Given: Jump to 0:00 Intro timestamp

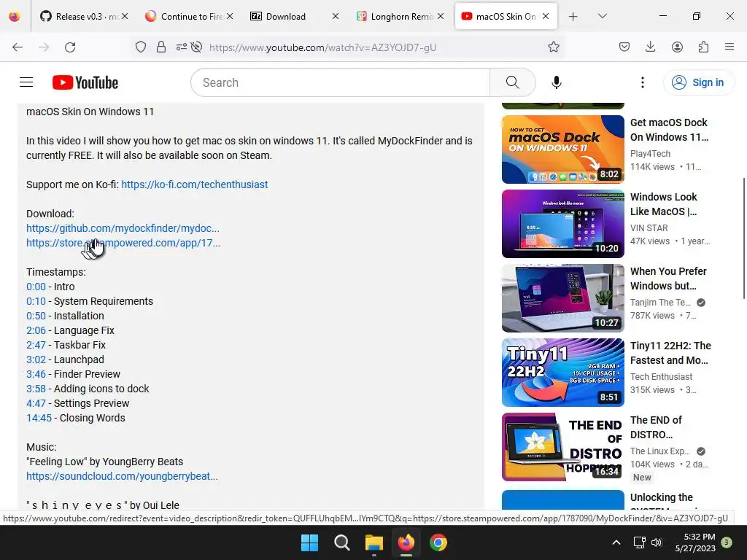Looking at the screenshot, I should (x=36, y=287).
